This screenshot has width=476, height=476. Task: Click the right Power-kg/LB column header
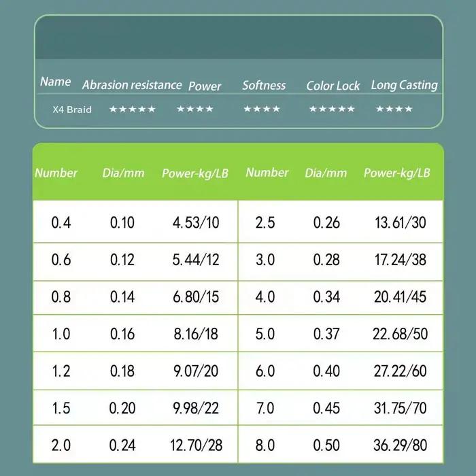396,173
